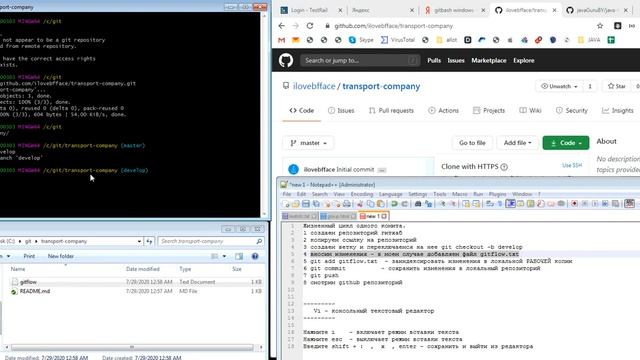
Task: Open the Encoding menu in Notepad++
Action: click(362, 194)
